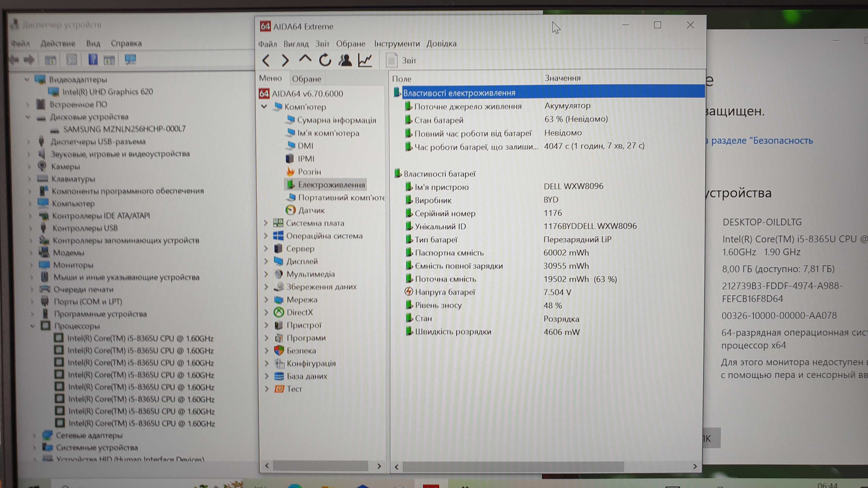868x488 pixels.
Task: Expand the Мультимедіа node
Action: [266, 274]
